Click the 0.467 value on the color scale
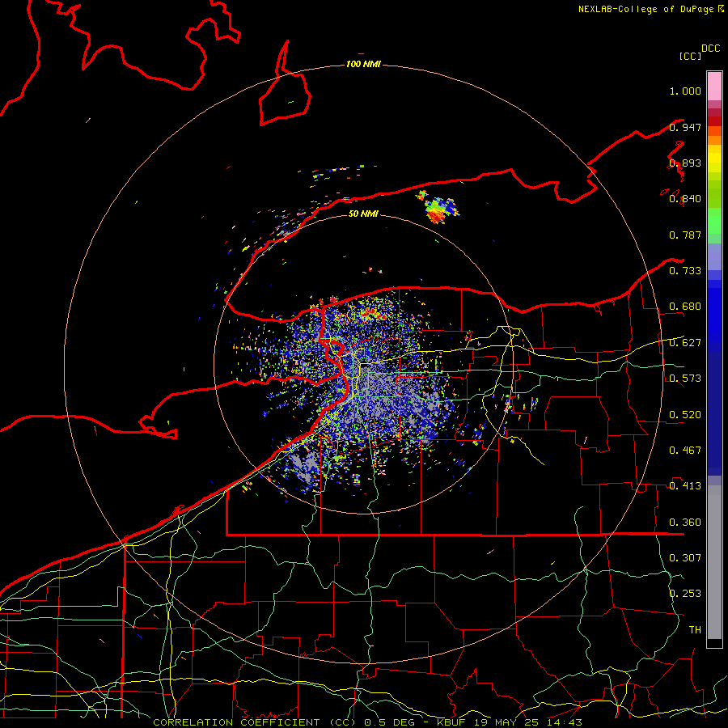The height and width of the screenshot is (728, 728). (x=685, y=451)
